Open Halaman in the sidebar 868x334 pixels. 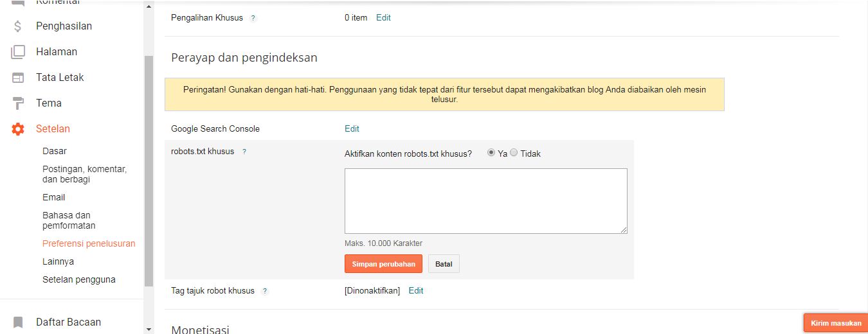[x=57, y=52]
